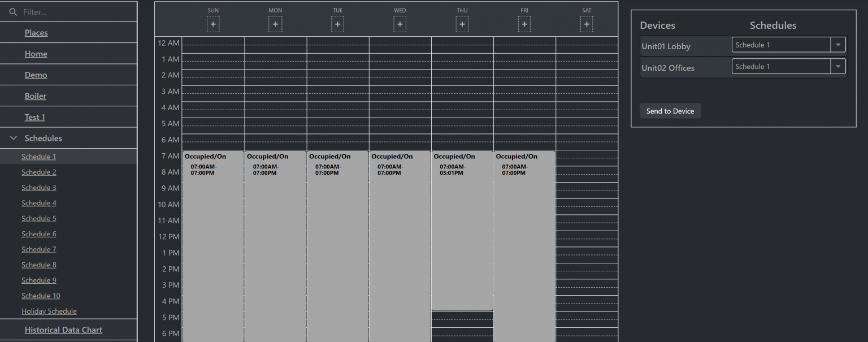
Task: Add a new event on Sunday
Action: [x=213, y=24]
